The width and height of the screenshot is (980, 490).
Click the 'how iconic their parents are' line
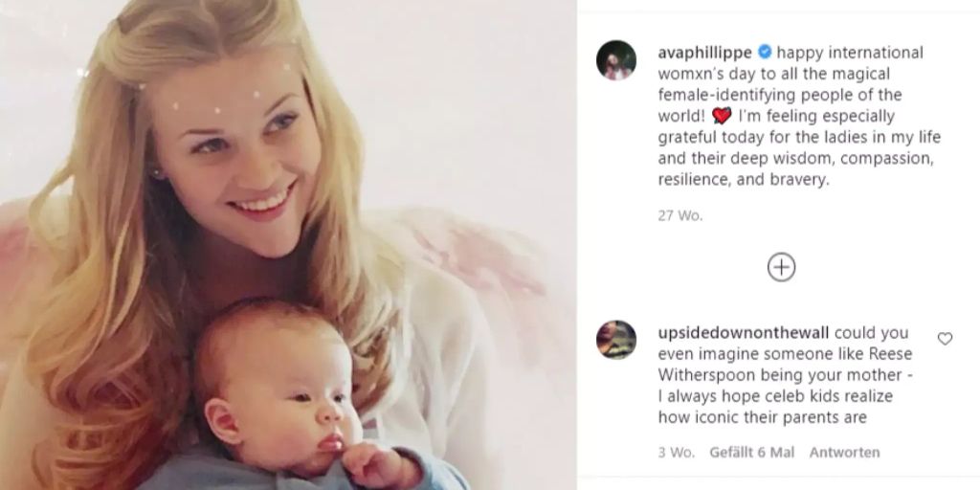763,417
